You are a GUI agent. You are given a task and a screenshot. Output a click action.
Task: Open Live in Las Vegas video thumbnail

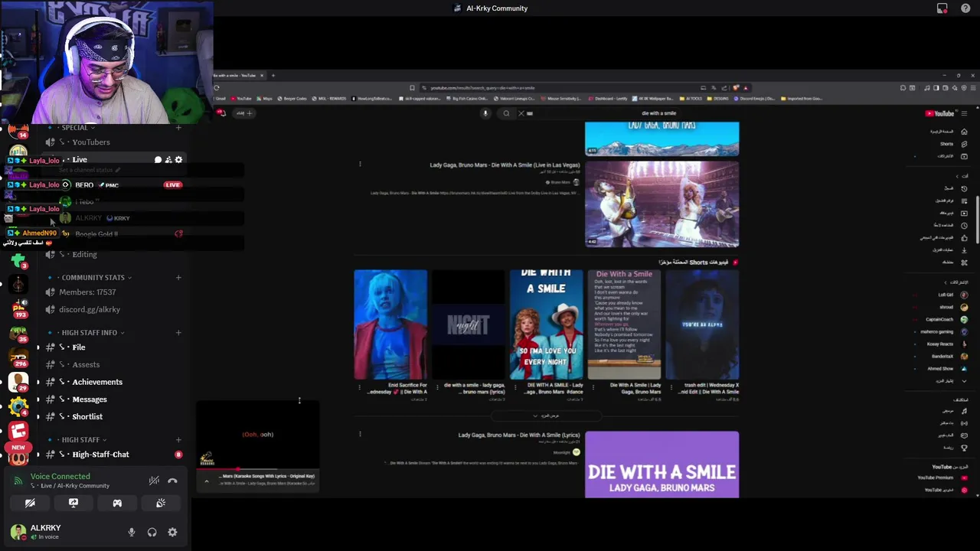tap(662, 204)
